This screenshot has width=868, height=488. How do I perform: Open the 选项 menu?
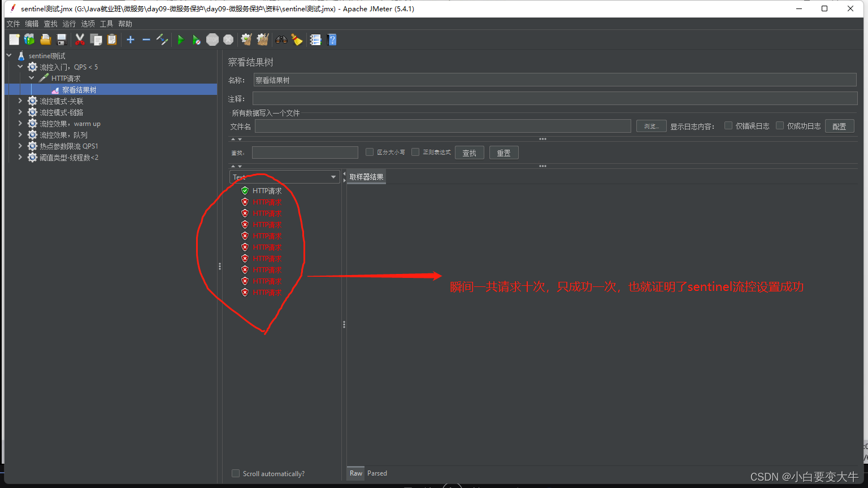point(88,24)
